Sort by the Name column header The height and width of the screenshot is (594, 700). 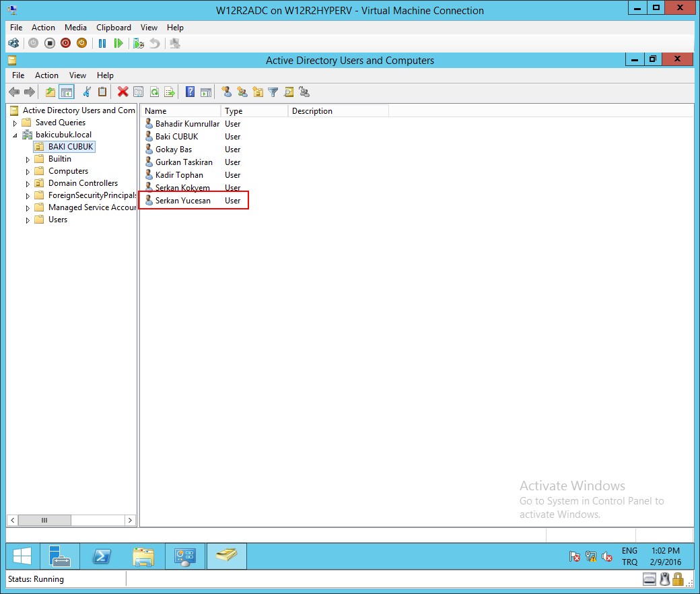click(x=181, y=110)
